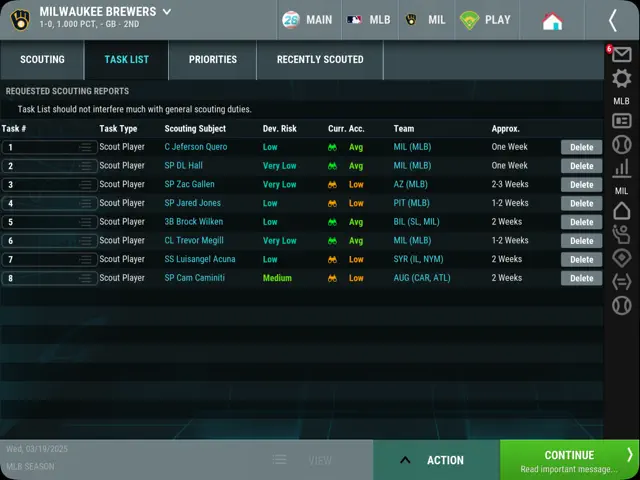
Task: Sort by the Approx. column header
Action: (505, 129)
